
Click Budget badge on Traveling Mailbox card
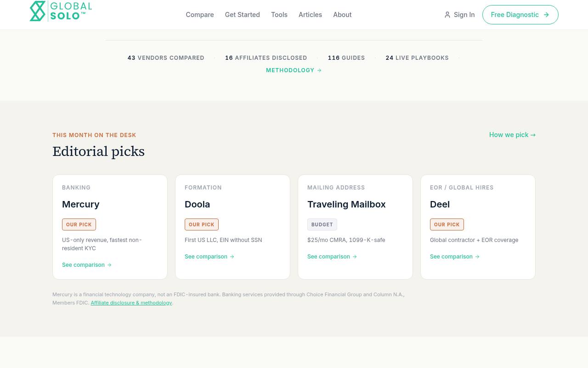(x=322, y=224)
